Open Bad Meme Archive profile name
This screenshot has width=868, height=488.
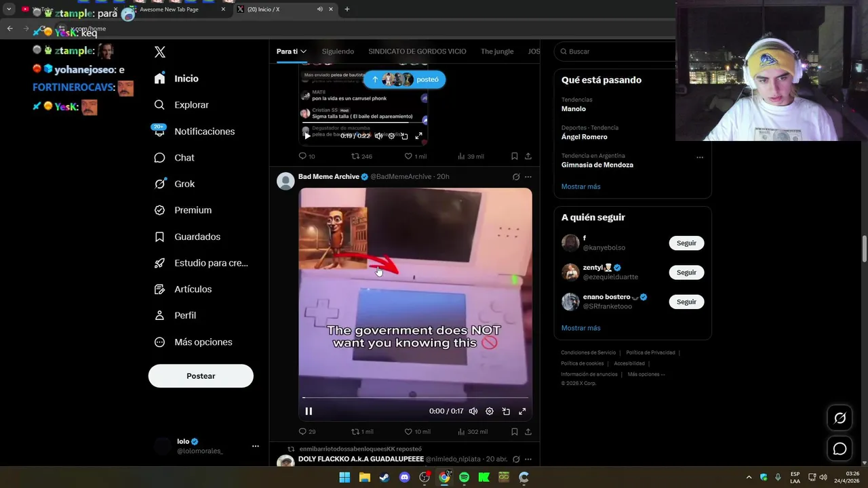click(x=329, y=177)
